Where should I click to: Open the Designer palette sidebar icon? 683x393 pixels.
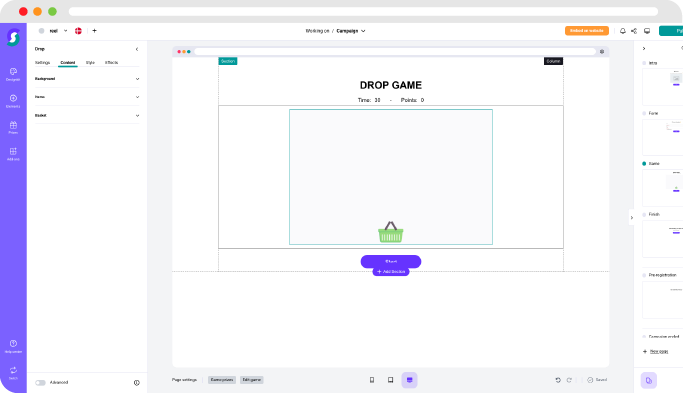click(x=13, y=74)
